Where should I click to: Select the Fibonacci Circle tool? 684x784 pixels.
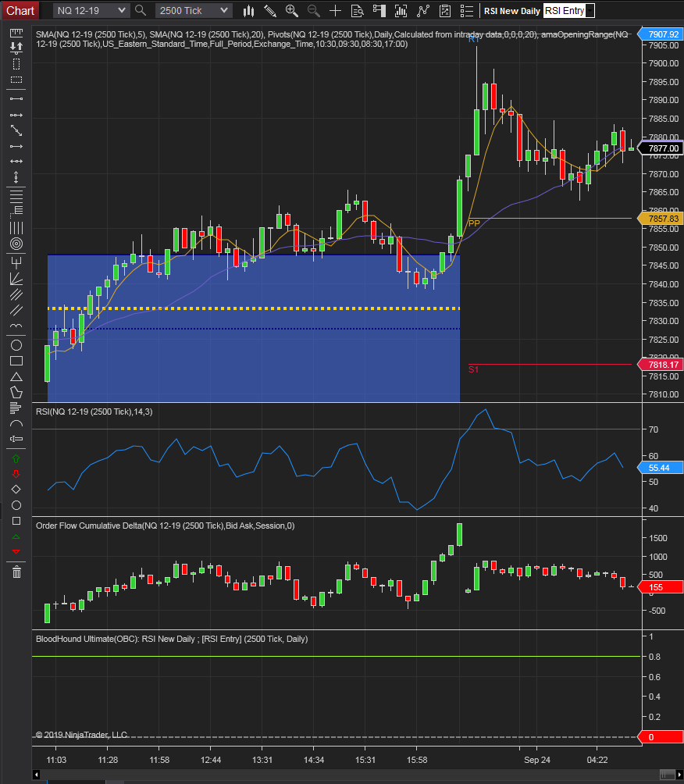(x=16, y=244)
